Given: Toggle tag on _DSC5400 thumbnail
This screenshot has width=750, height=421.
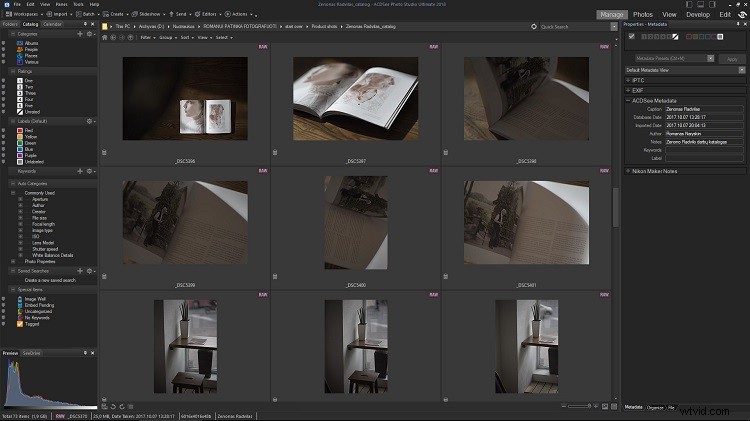Looking at the screenshot, I should pyautogui.click(x=275, y=277).
